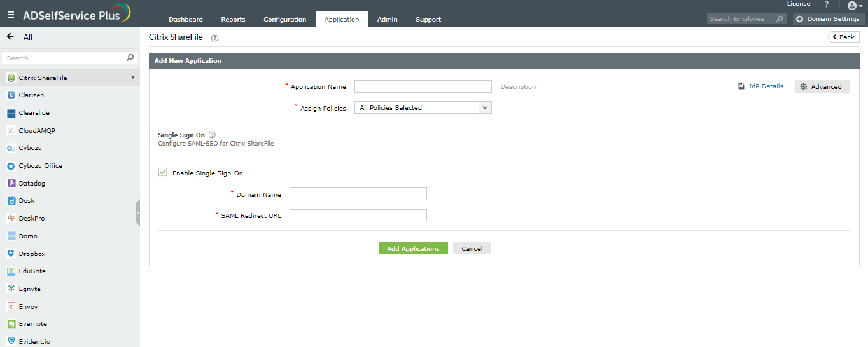Screen dimensions: 868x347
Task: Click help icon next to Single Sign On
Action: click(212, 135)
